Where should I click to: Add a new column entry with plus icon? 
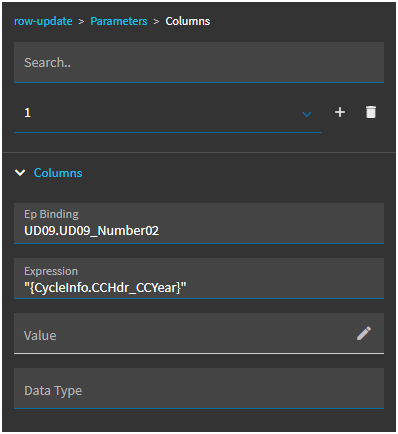pos(340,112)
